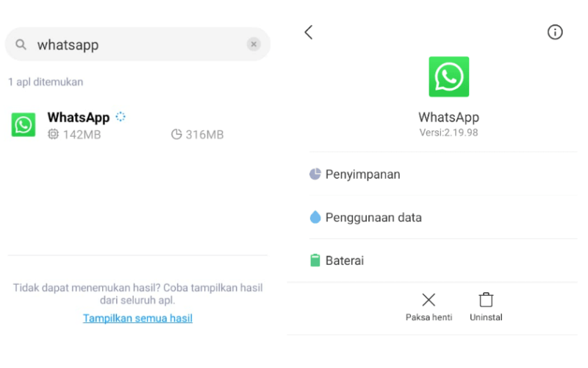This screenshot has height=368, width=588.
Task: Tap the blue dotted circle beside WhatsApp
Action: coord(121,117)
